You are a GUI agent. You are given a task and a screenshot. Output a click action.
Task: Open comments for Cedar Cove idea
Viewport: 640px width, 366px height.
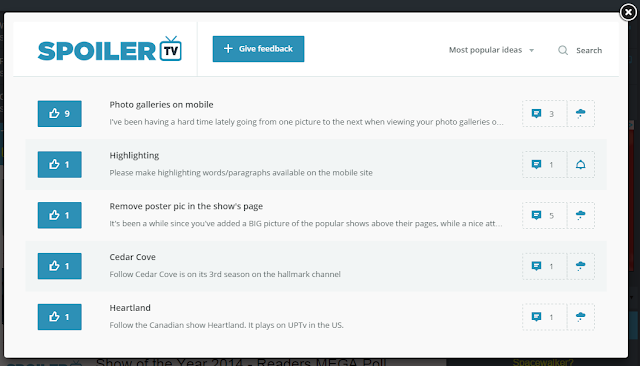pos(544,266)
